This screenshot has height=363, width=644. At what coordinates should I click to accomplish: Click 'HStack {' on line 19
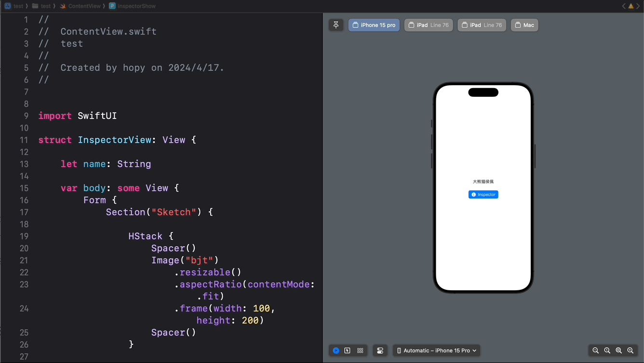(151, 236)
